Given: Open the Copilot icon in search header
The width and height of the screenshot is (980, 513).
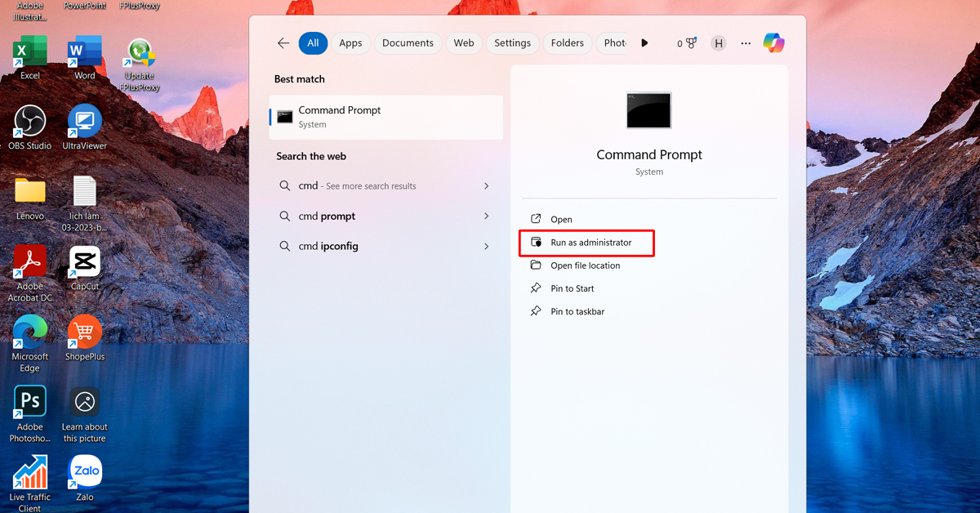Looking at the screenshot, I should pos(773,43).
